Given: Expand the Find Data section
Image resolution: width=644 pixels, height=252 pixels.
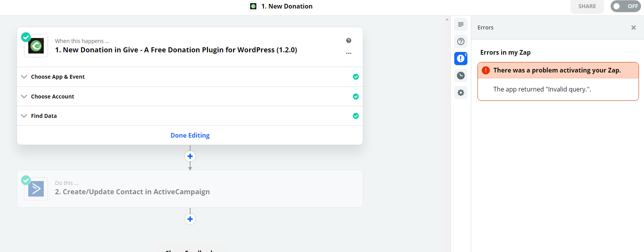Looking at the screenshot, I should [190, 116].
